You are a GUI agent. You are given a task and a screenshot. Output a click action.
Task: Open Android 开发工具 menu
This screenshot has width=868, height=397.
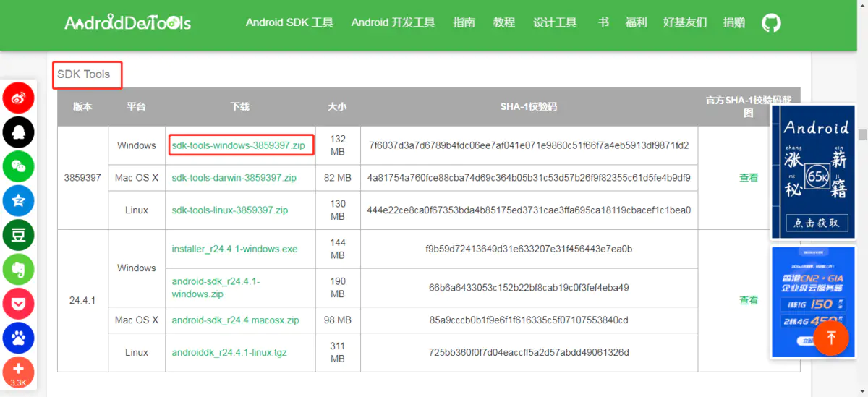[x=393, y=22]
